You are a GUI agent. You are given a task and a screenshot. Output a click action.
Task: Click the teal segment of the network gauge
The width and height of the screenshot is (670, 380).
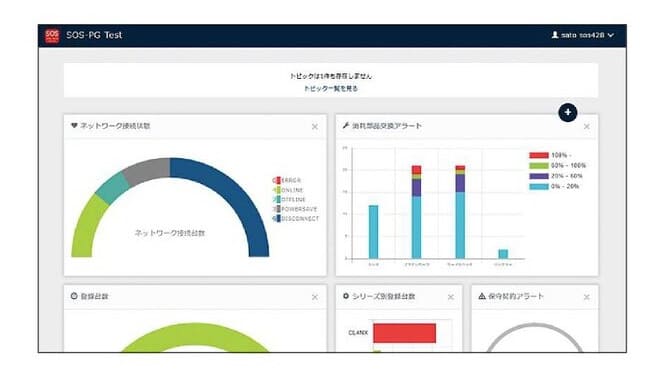pyautogui.click(x=112, y=189)
